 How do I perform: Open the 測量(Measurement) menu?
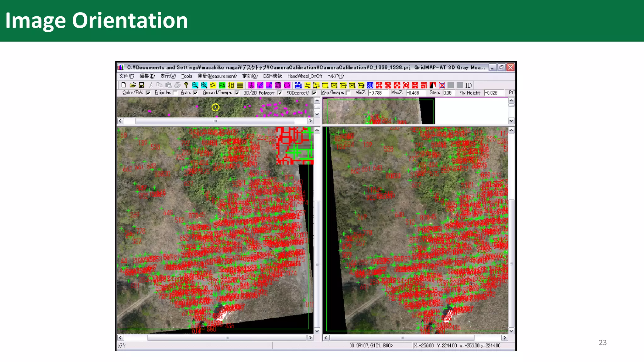(x=217, y=76)
